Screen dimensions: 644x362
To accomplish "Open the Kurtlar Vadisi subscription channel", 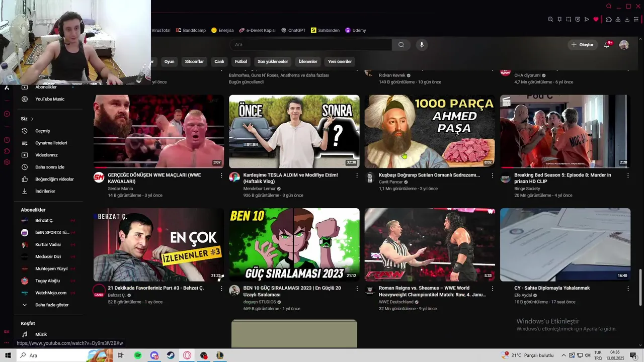I will pyautogui.click(x=49, y=244).
